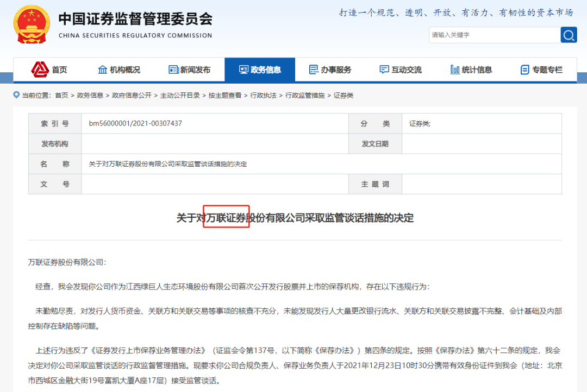Click the document icon beside 专题专栏
587x392 pixels.
click(x=525, y=69)
